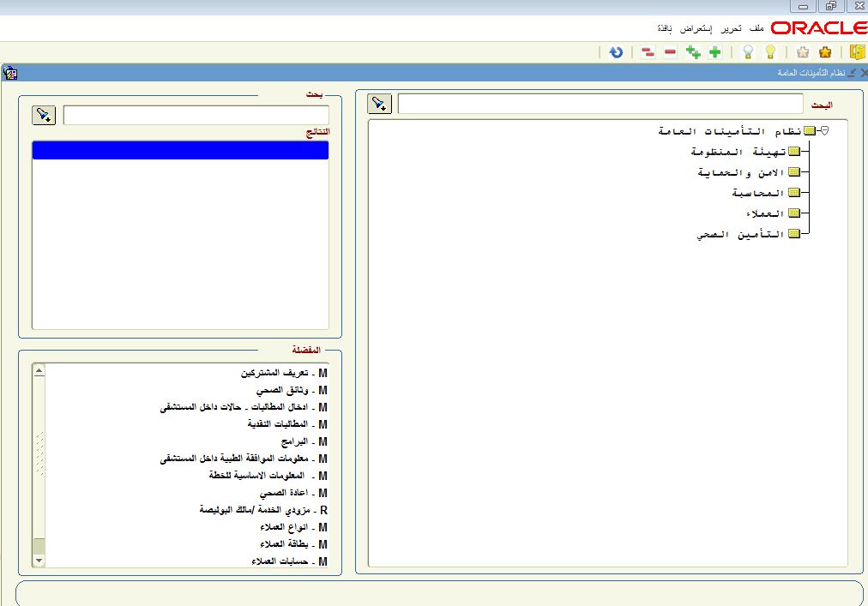Click the gold star favorites icon
Viewport: 868px width, 606px height.
coord(825,52)
